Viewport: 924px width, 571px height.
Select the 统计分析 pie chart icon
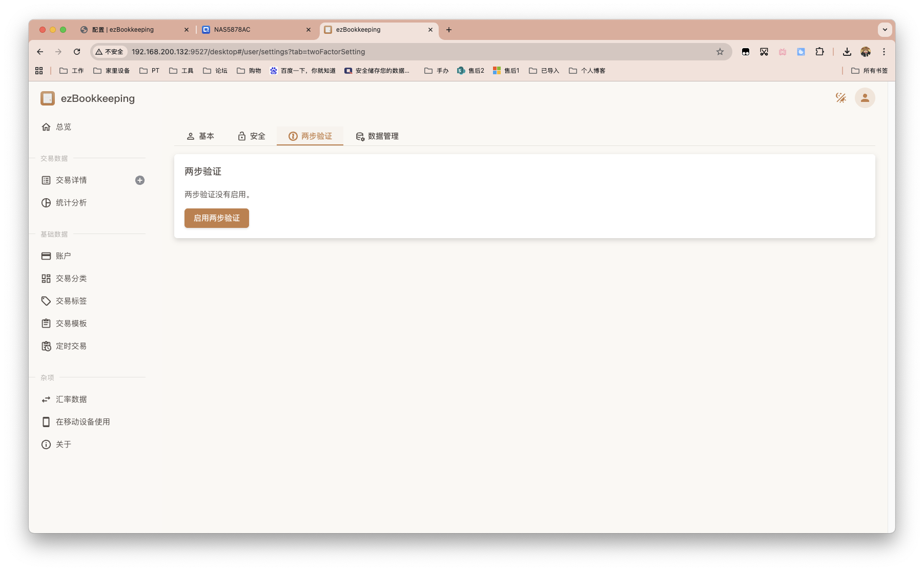46,202
